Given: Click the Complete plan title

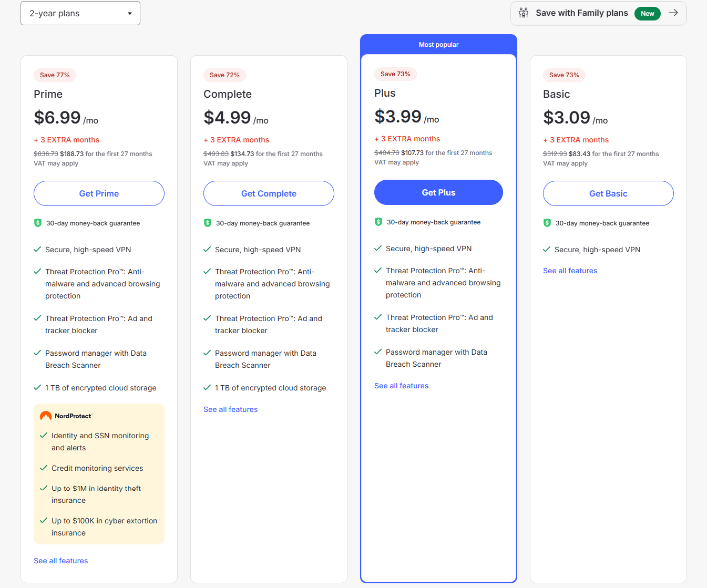Looking at the screenshot, I should [228, 94].
